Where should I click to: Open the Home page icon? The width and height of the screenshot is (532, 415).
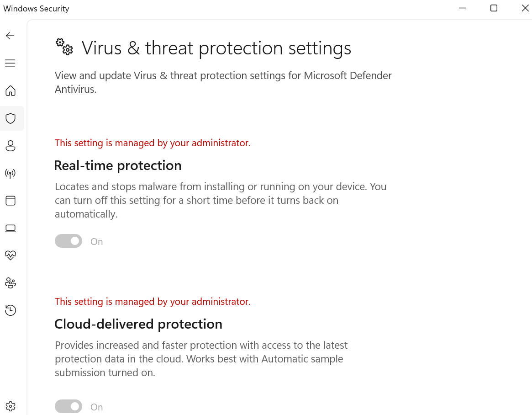click(x=11, y=90)
